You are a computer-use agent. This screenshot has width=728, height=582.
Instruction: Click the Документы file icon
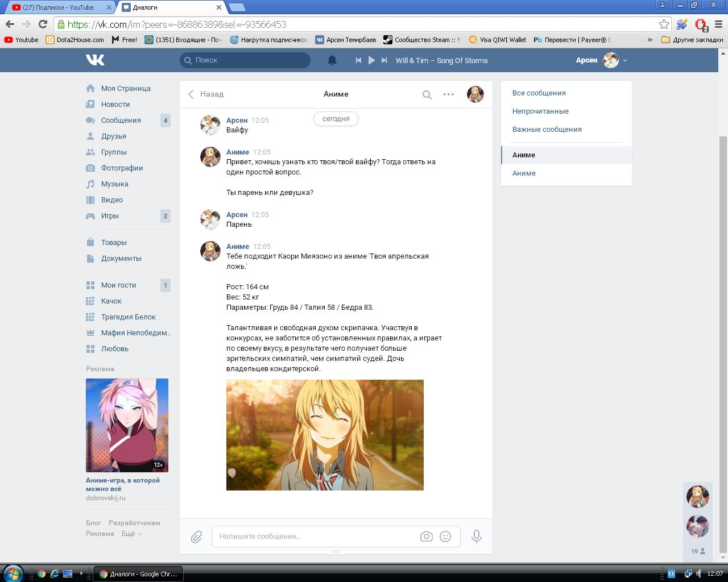point(90,258)
